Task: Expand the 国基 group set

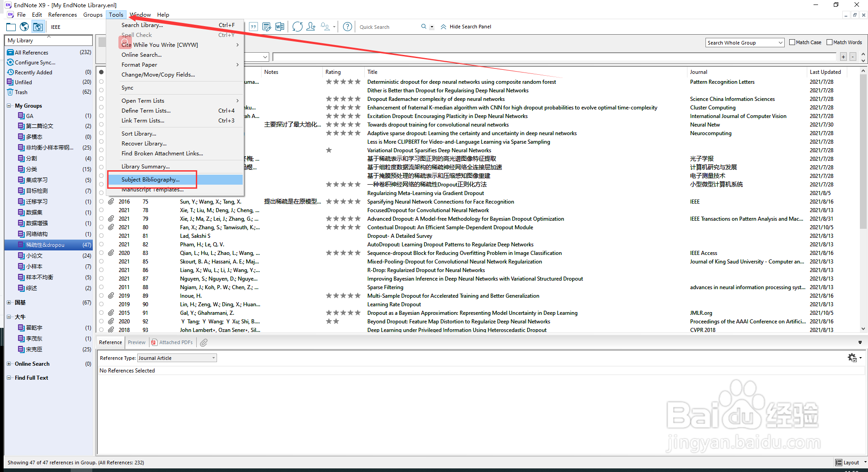Action: click(9, 303)
